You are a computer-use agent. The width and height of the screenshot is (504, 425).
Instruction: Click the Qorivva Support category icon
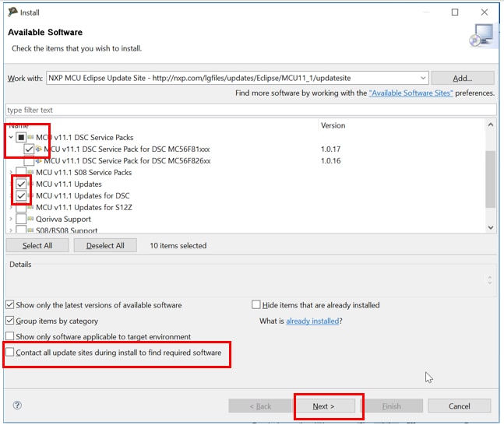pos(30,220)
